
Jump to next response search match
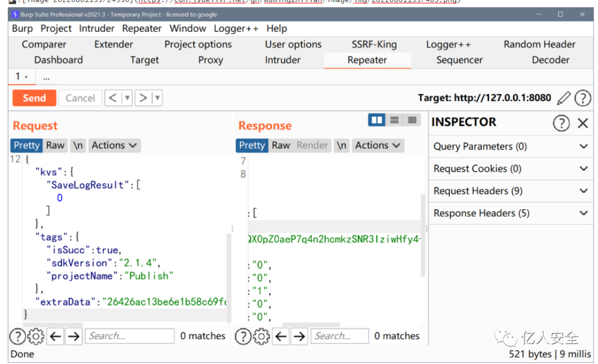click(300, 336)
